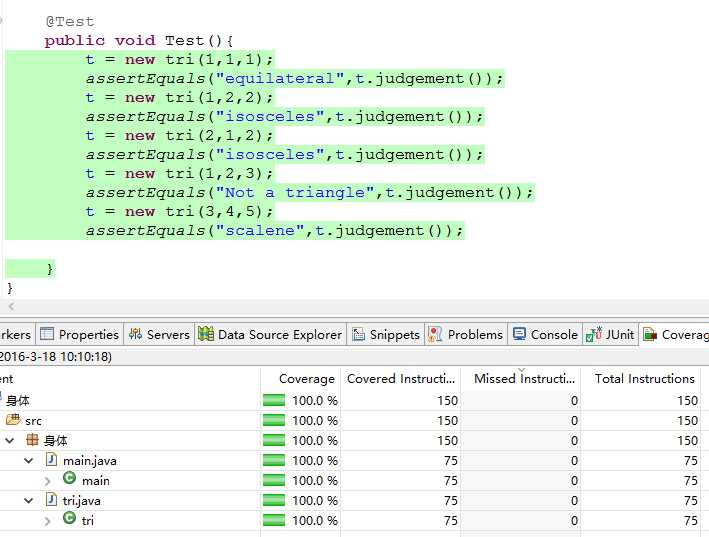
Task: Switch to the Console tab
Action: 545,334
